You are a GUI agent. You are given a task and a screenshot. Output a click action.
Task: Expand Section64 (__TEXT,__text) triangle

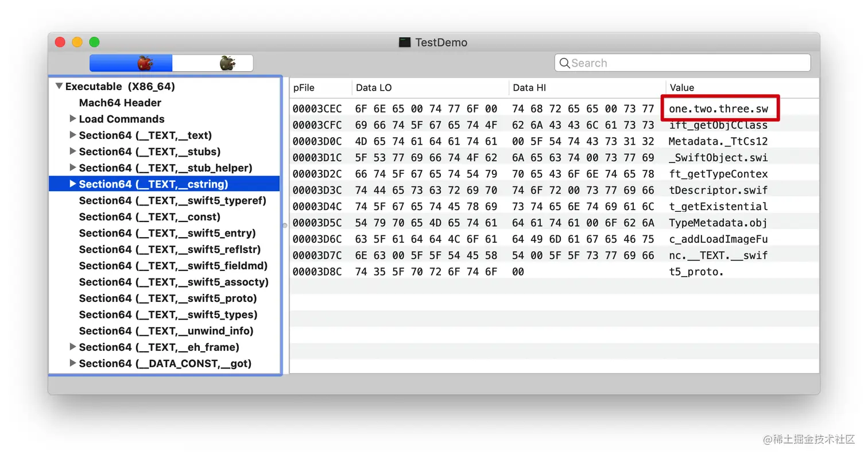[x=72, y=135]
